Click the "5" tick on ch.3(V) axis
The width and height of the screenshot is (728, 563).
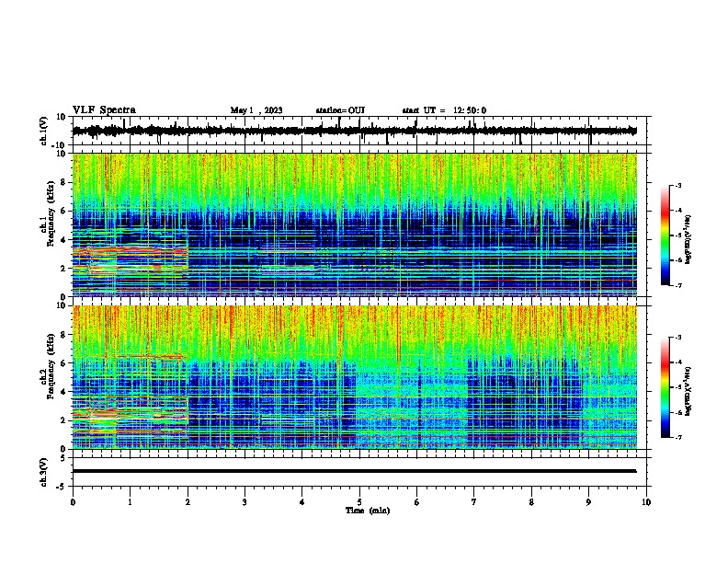pos(63,458)
